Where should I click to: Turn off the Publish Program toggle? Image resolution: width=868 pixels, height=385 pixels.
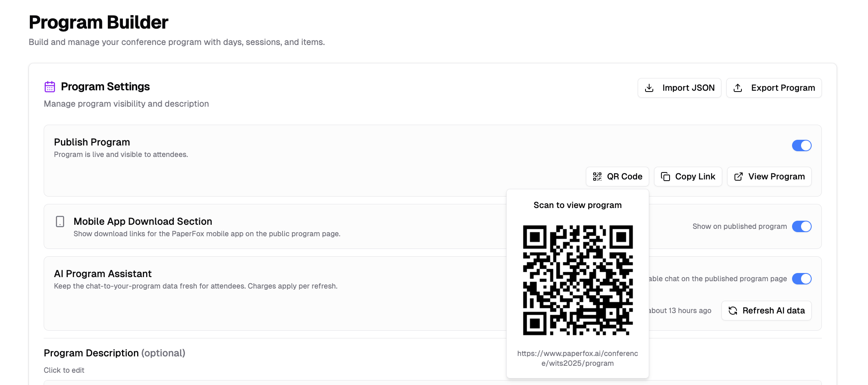click(x=801, y=145)
